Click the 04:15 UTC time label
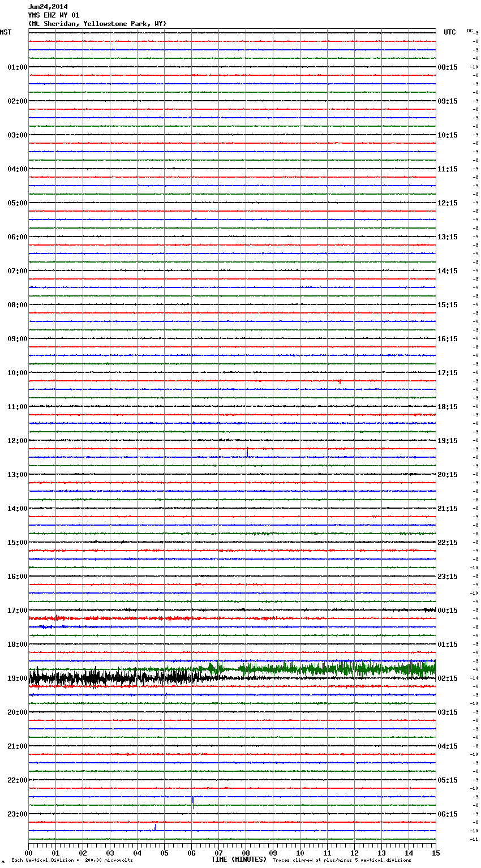 (x=448, y=746)
